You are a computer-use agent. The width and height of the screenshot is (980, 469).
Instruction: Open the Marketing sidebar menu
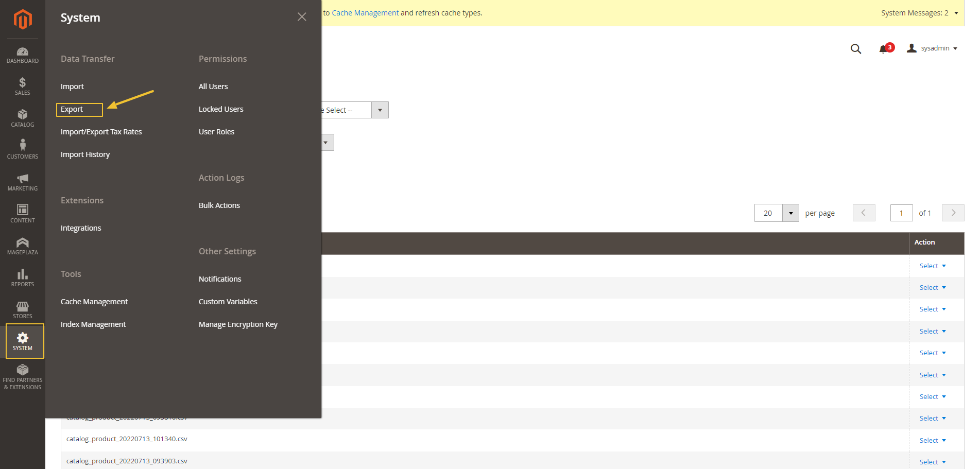pos(23,182)
